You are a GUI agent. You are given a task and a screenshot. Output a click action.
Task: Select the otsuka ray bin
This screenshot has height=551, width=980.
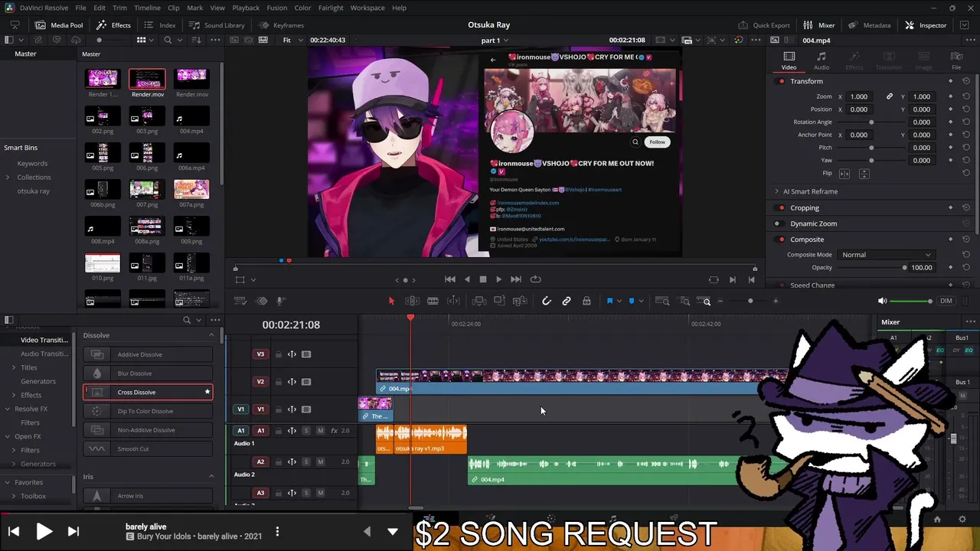pyautogui.click(x=33, y=191)
